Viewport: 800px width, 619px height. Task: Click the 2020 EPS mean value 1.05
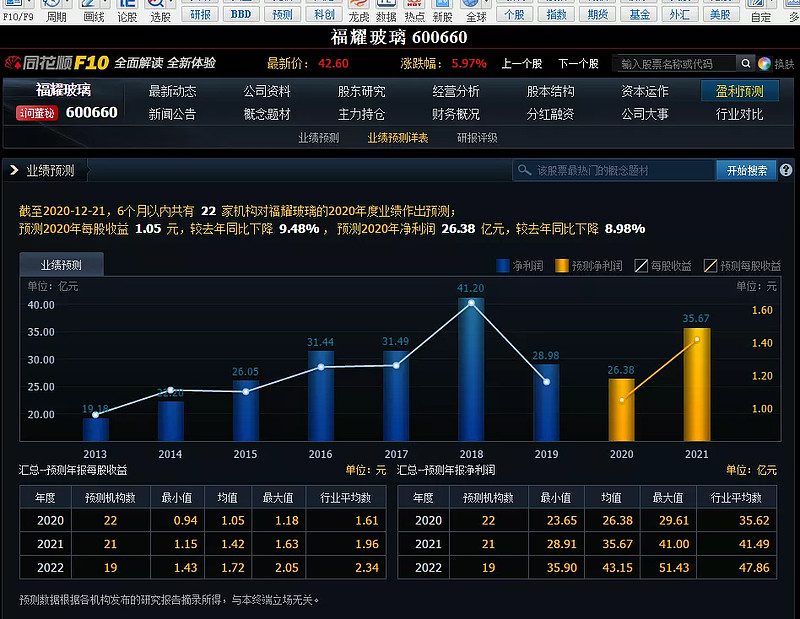[x=233, y=521]
